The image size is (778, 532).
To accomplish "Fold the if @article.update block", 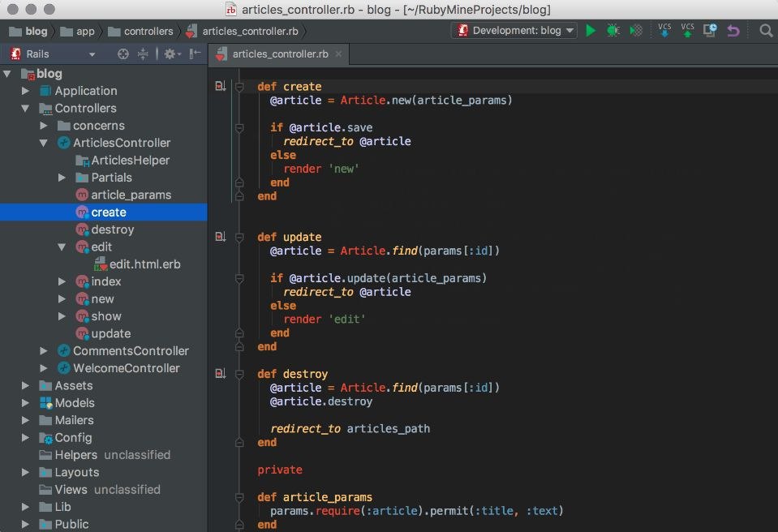I will [x=239, y=278].
